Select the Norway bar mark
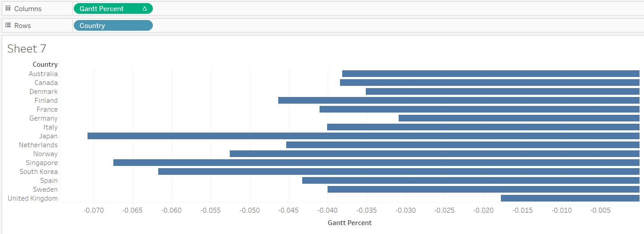The width and height of the screenshot is (644, 234). (x=434, y=154)
